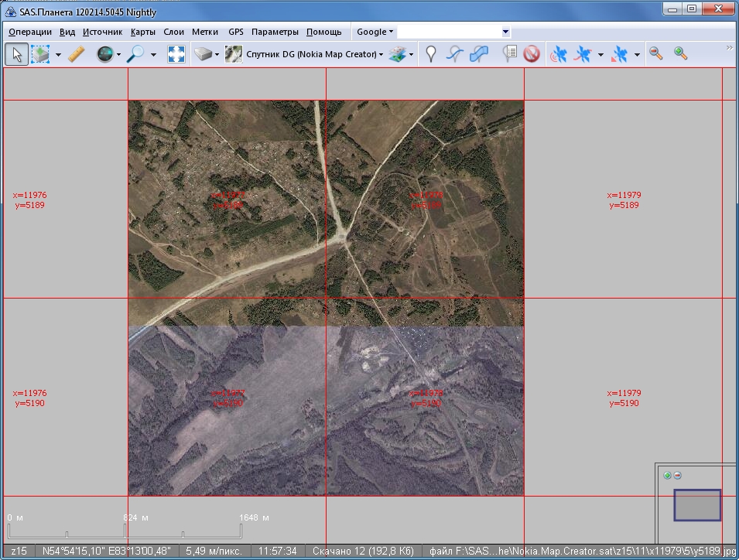Click the add placemark pin icon
This screenshot has width=739, height=560.
click(x=431, y=54)
